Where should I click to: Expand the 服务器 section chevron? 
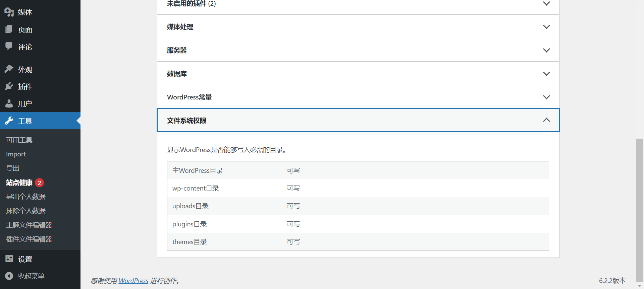tap(546, 50)
